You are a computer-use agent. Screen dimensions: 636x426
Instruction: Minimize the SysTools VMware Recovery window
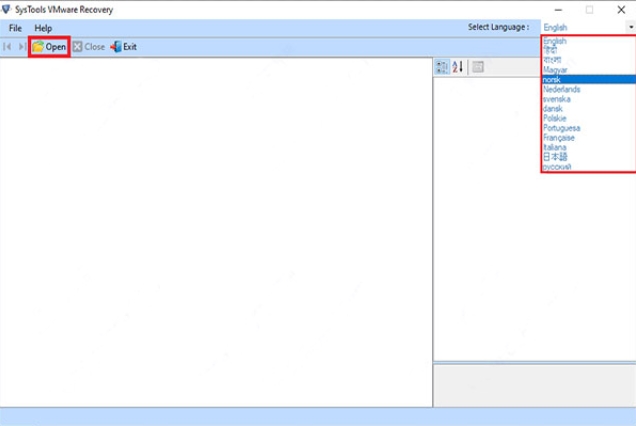click(x=558, y=10)
